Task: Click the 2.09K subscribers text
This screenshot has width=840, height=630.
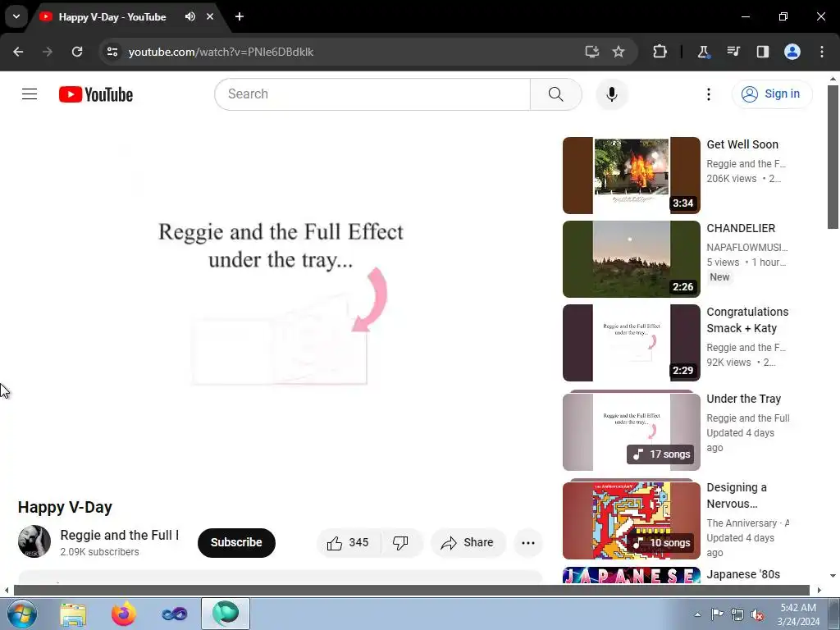Action: click(x=99, y=552)
